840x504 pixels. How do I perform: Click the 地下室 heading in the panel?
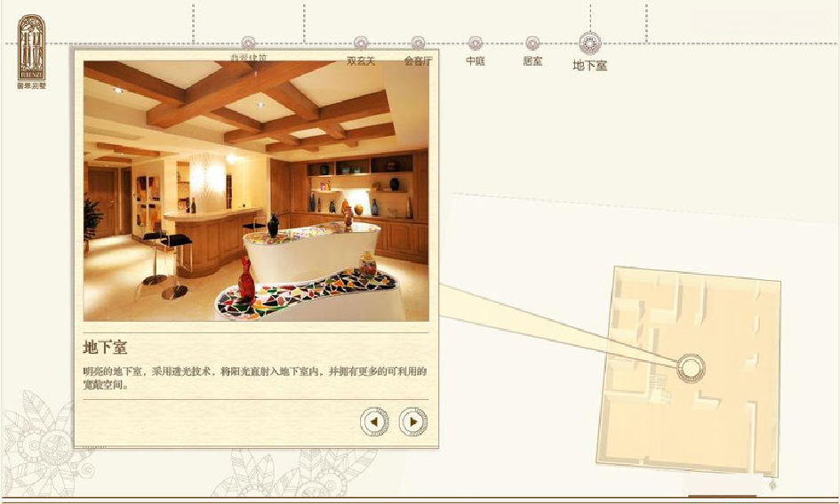[x=105, y=348]
